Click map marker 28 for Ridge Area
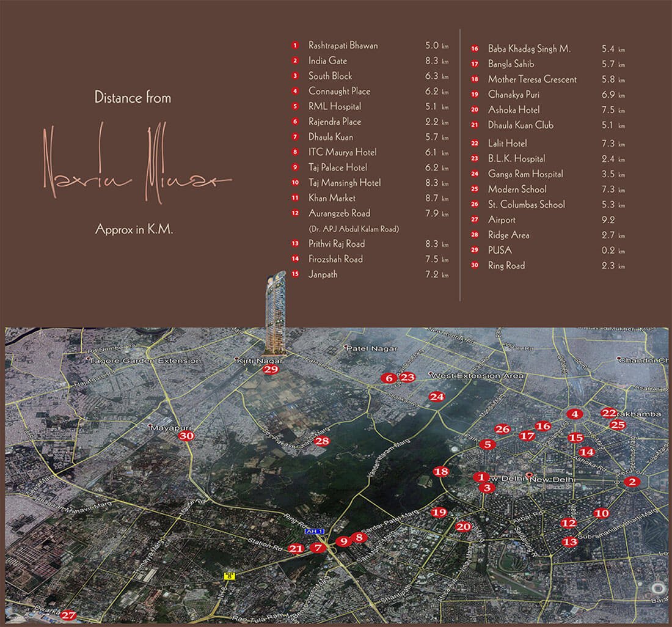 322,441
